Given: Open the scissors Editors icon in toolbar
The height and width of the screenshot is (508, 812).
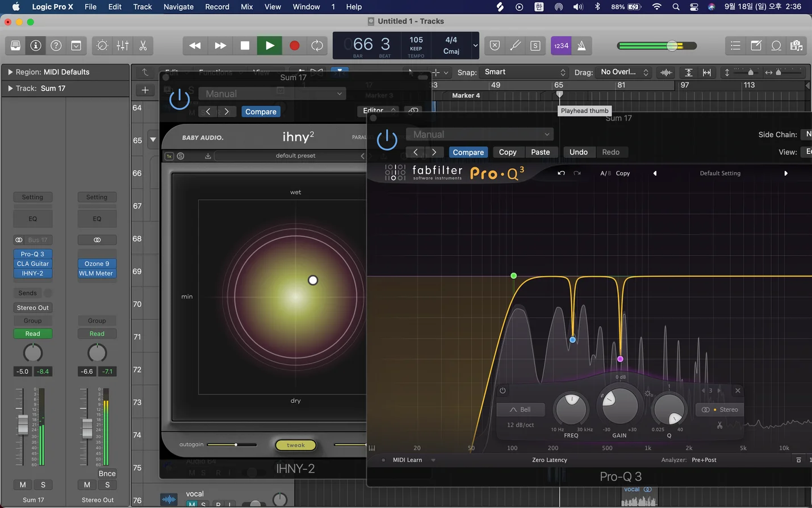Looking at the screenshot, I should tap(143, 45).
